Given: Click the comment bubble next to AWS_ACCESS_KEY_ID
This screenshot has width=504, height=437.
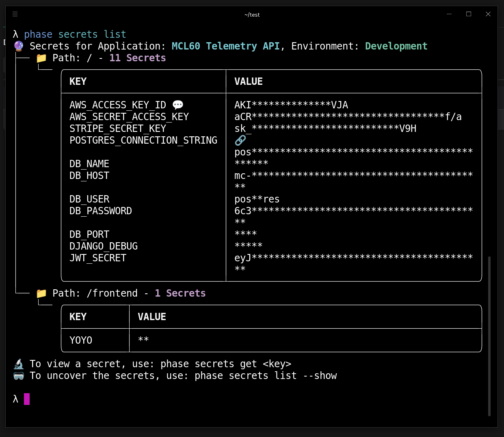Looking at the screenshot, I should [x=178, y=105].
